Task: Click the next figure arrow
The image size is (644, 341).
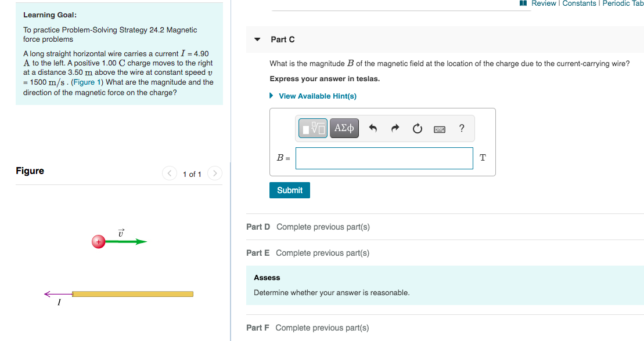Action: coord(214,173)
